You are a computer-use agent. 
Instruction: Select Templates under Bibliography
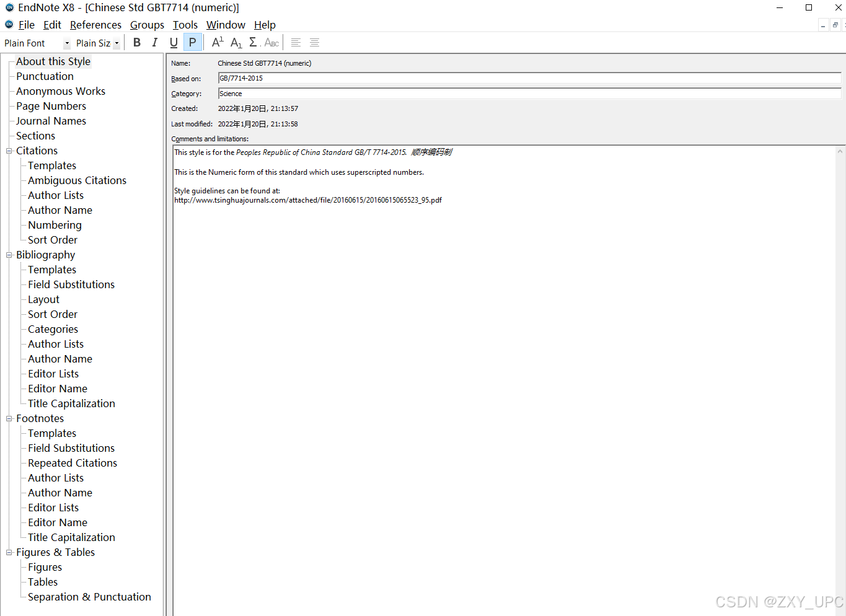pos(52,270)
